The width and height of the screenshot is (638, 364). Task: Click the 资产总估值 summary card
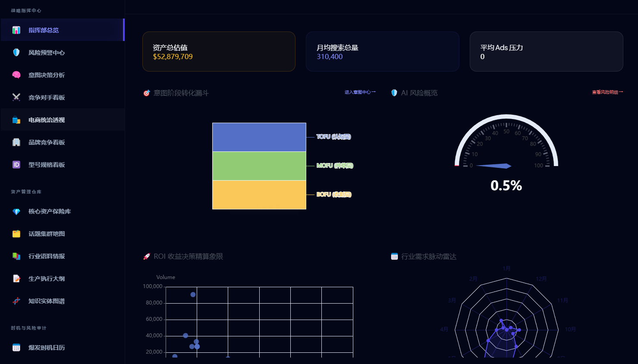(x=219, y=51)
